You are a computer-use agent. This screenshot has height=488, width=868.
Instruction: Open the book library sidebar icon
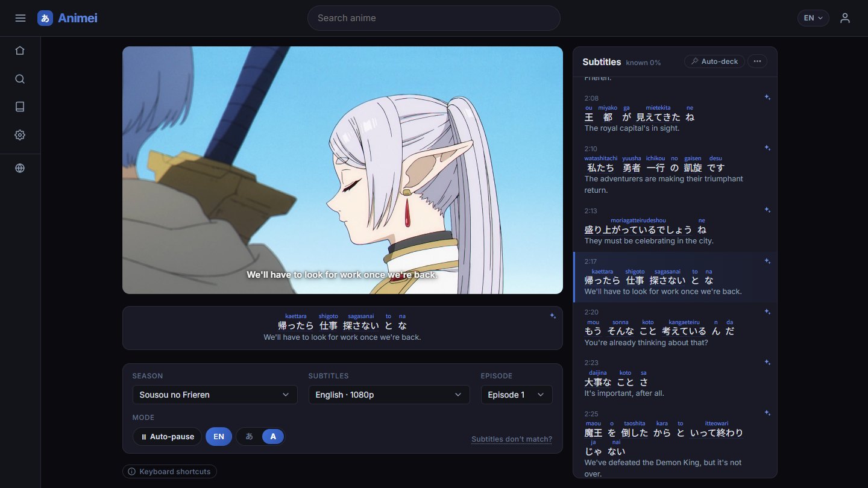[20, 107]
